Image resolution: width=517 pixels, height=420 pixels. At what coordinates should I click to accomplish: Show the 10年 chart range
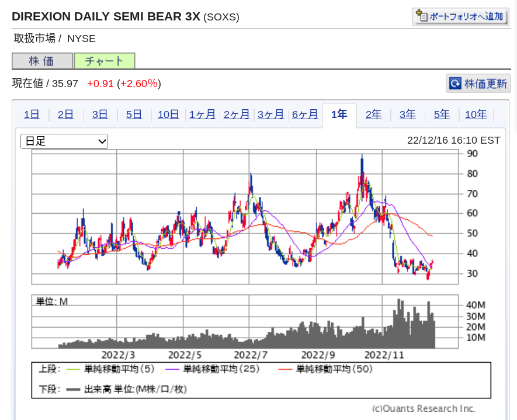point(476,114)
